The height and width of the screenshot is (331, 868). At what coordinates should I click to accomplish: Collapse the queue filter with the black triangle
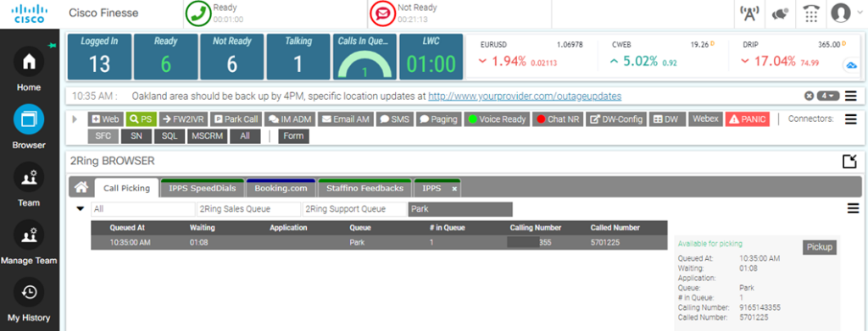click(81, 209)
